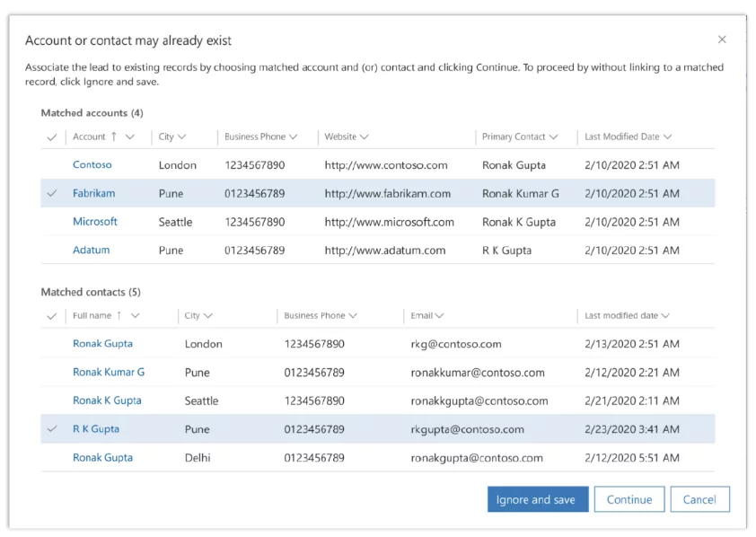Uncheck the R K Gupta contact row checkmark
Screen dimensions: 756x537
pyautogui.click(x=52, y=428)
